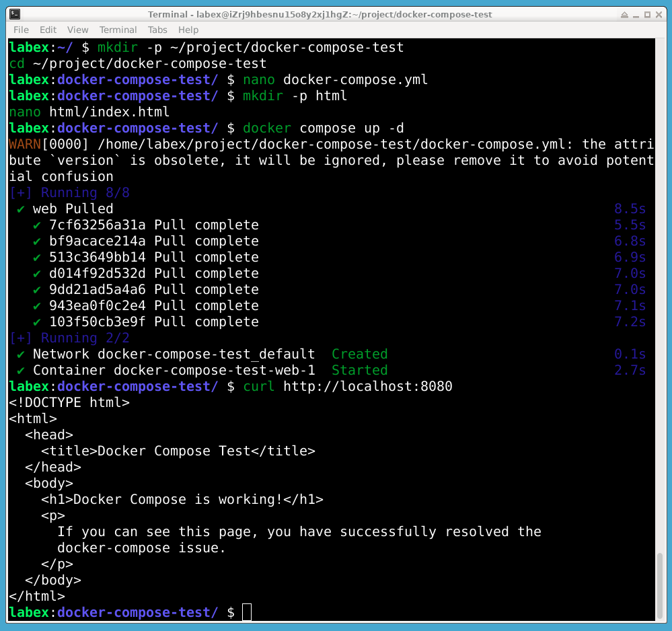Image resolution: width=672 pixels, height=631 pixels.
Task: Click the green 'Created' status text
Action: (359, 354)
